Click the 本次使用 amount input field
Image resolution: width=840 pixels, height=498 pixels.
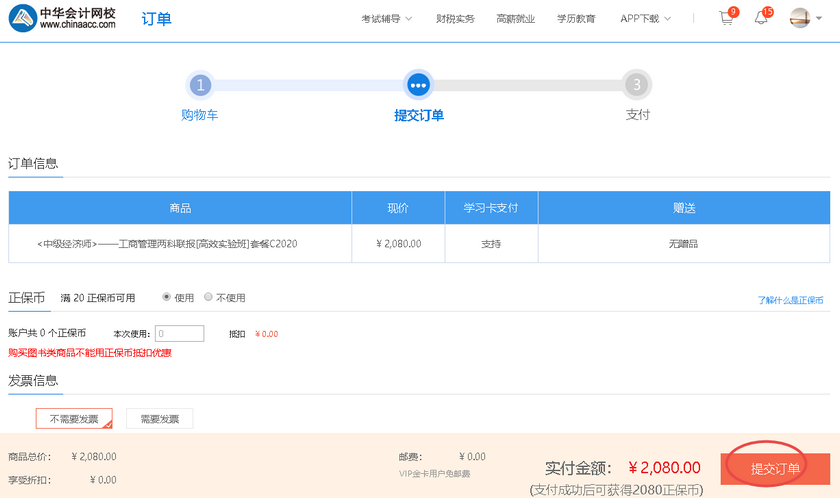click(x=180, y=334)
